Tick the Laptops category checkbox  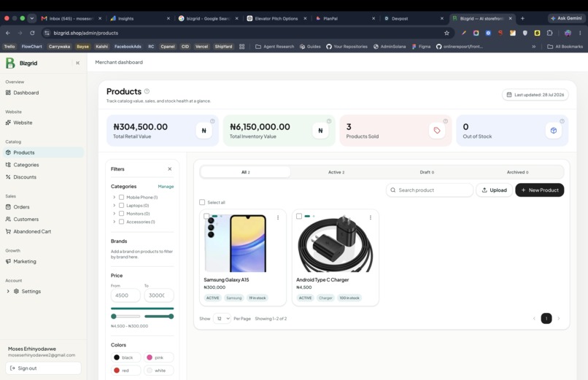point(122,206)
